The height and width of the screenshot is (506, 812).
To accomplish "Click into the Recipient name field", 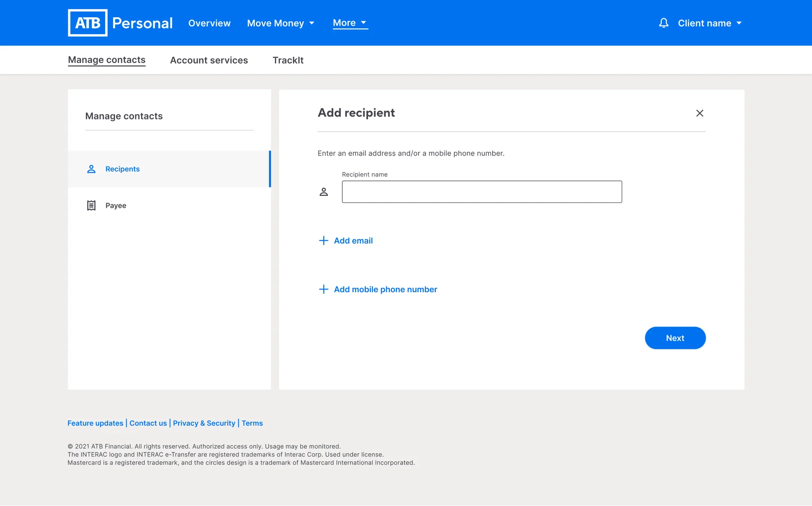I will tap(482, 192).
